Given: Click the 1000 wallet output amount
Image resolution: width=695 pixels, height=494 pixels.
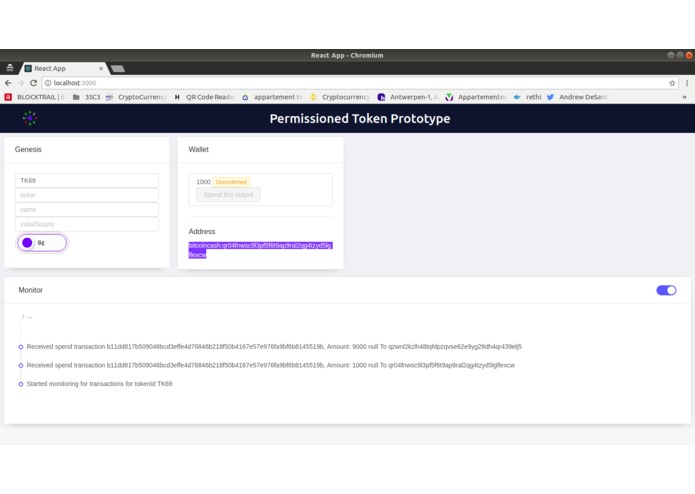Looking at the screenshot, I should [203, 182].
